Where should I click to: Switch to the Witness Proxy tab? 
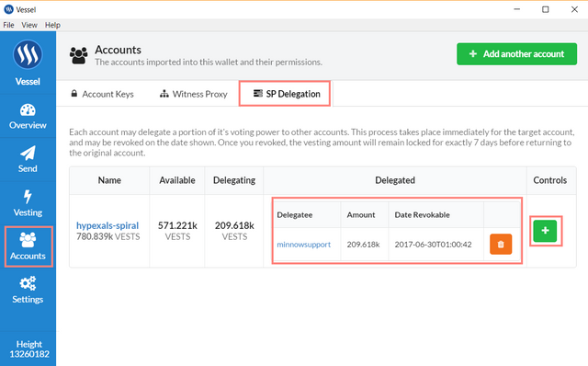coord(194,94)
